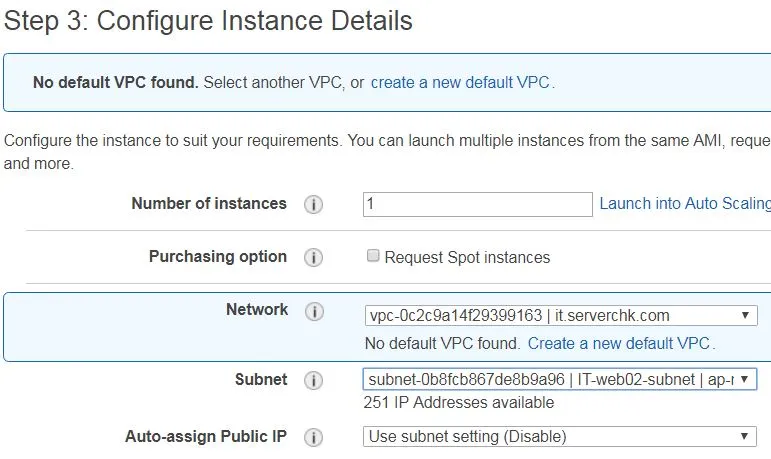Open the Auto-assign Public IP dropdown
The height and width of the screenshot is (459, 771).
coord(560,436)
